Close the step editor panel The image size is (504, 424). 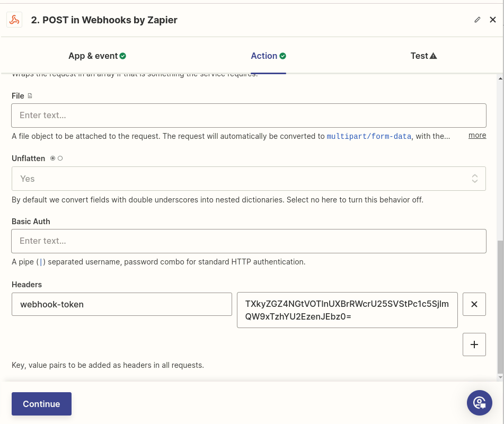coord(493,20)
